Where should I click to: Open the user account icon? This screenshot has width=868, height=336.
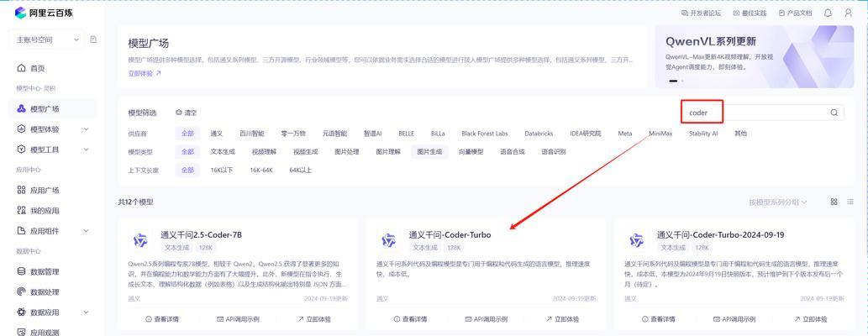point(848,13)
